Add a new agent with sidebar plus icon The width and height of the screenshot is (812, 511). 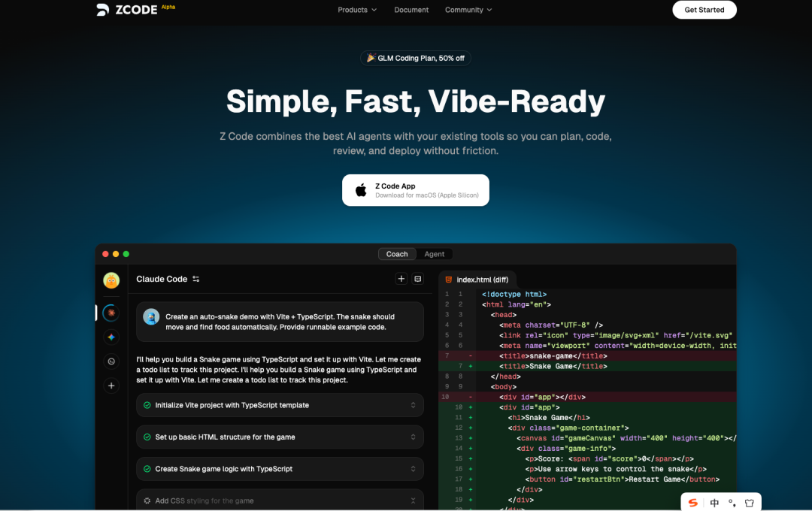pyautogui.click(x=111, y=386)
